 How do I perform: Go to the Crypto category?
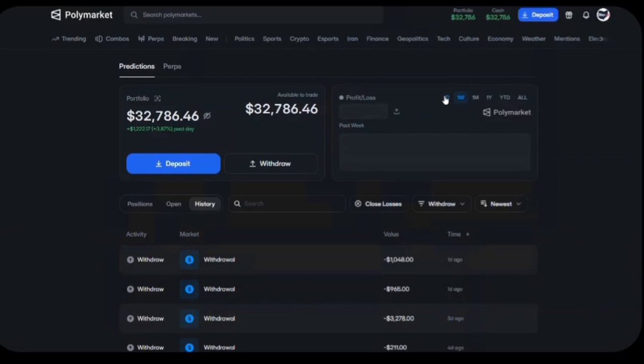299,39
